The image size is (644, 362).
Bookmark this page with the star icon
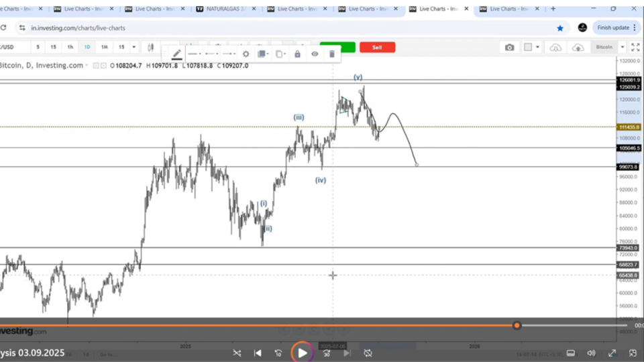coord(560,28)
